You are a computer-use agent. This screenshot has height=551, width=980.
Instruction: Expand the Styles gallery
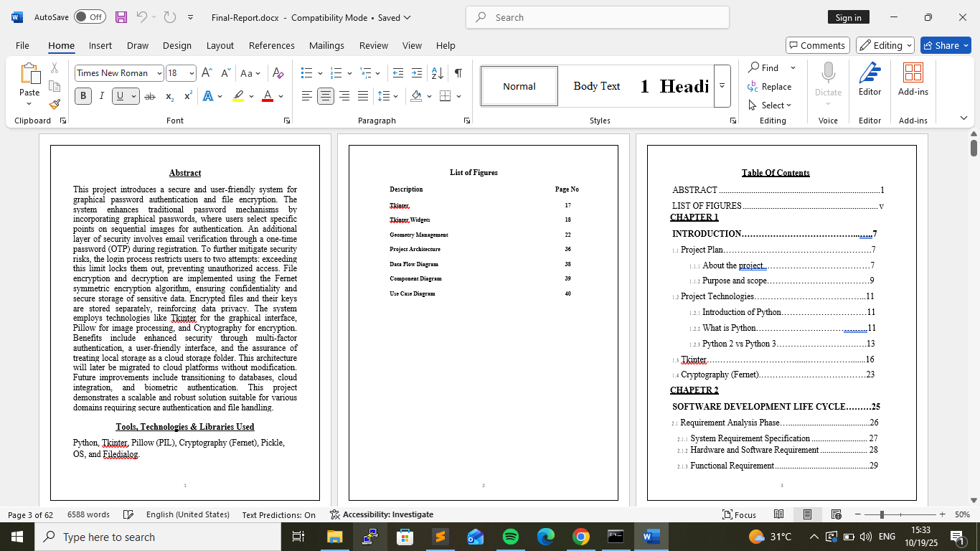coord(722,85)
